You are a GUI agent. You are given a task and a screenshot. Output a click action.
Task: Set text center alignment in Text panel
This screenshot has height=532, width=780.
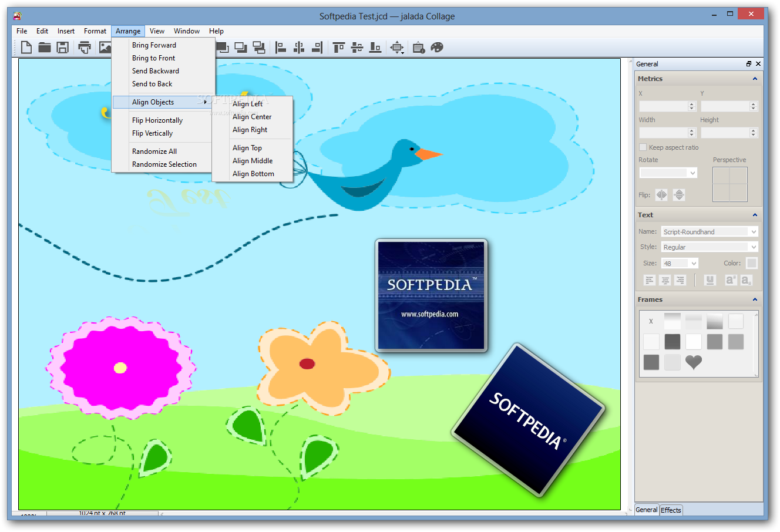click(665, 280)
